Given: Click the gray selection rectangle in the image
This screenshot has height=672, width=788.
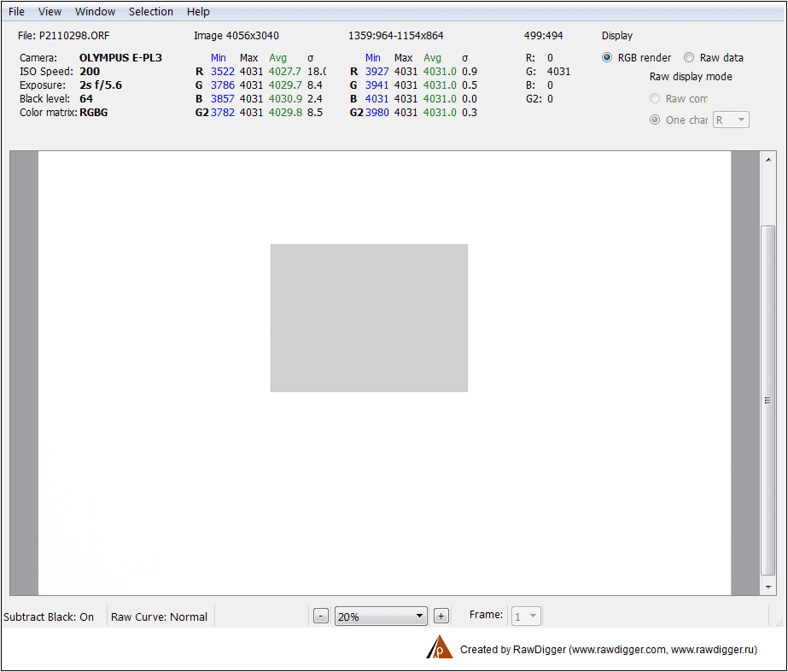Looking at the screenshot, I should [369, 318].
